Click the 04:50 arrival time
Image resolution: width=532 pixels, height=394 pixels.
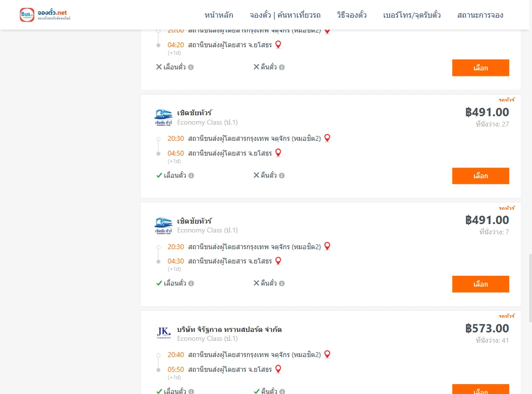coord(176,153)
